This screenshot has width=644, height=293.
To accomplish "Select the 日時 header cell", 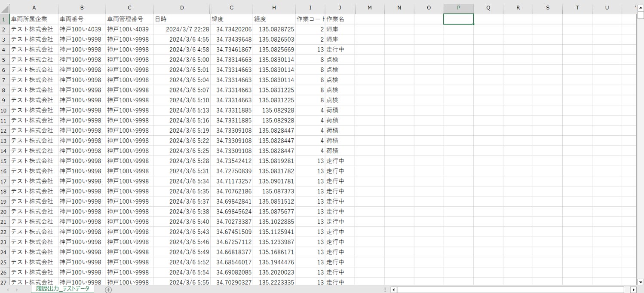I will [182, 19].
